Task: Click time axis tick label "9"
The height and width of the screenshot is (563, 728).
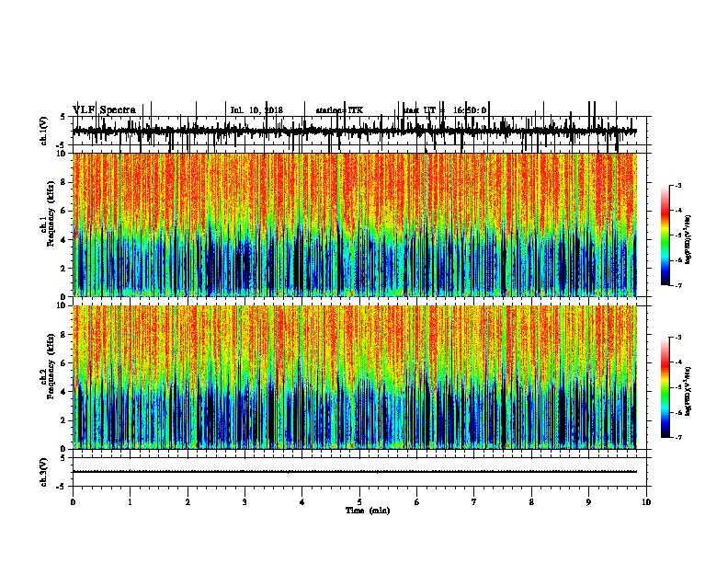Action: point(588,502)
